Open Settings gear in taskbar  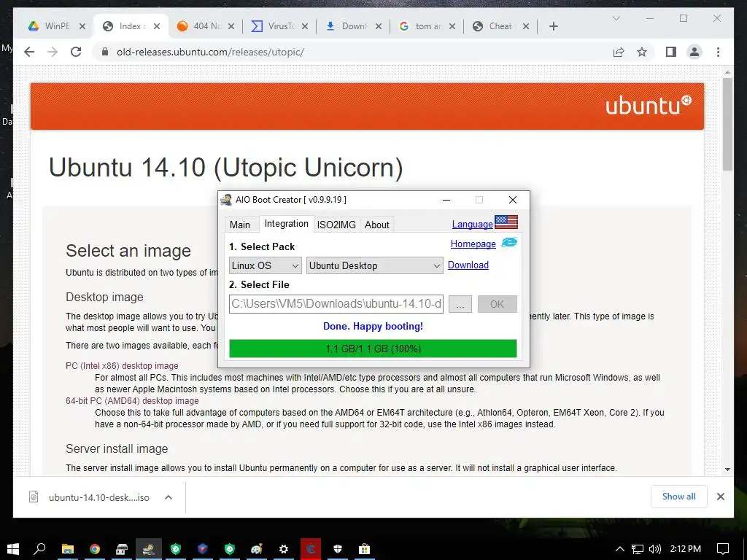pyautogui.click(x=284, y=549)
